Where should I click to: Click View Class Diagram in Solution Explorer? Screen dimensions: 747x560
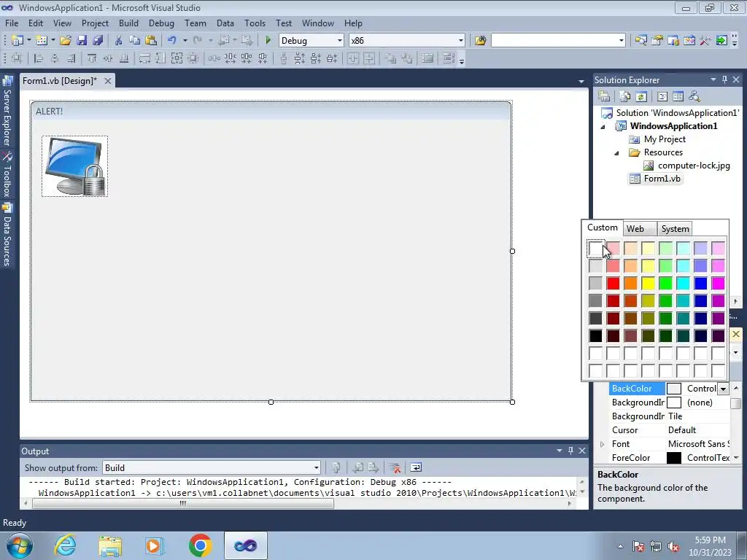[694, 97]
